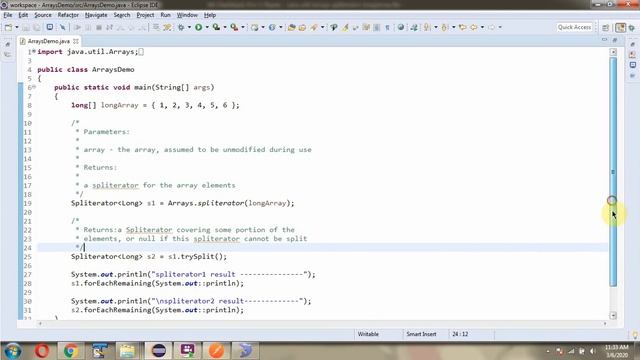Open the Source menu
Viewport: 640px width, 360px height.
pos(43,15)
